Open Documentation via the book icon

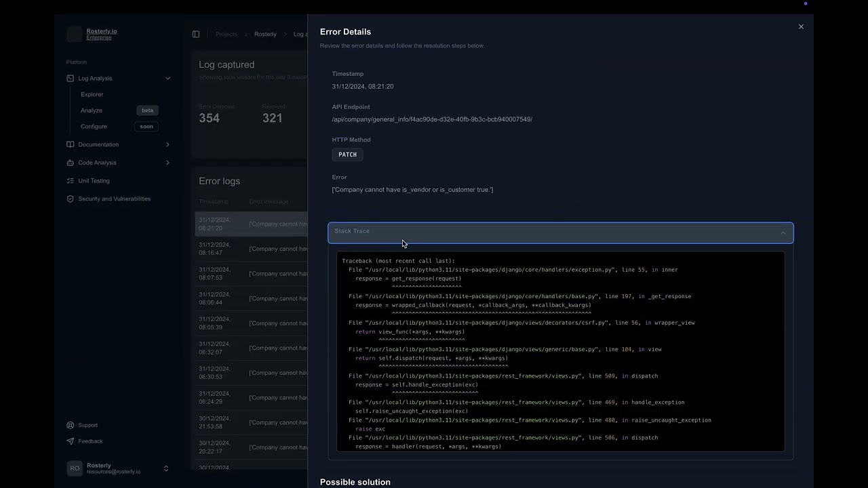pos(70,144)
